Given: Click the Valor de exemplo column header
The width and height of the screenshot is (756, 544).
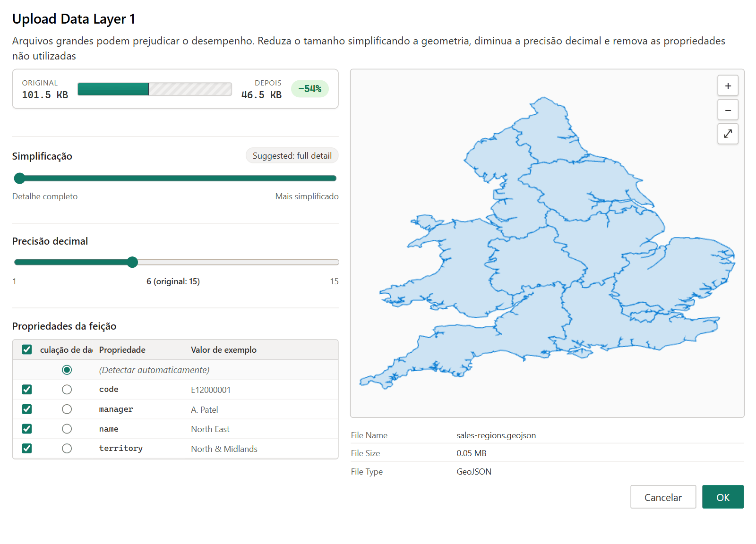Looking at the screenshot, I should pos(223,350).
